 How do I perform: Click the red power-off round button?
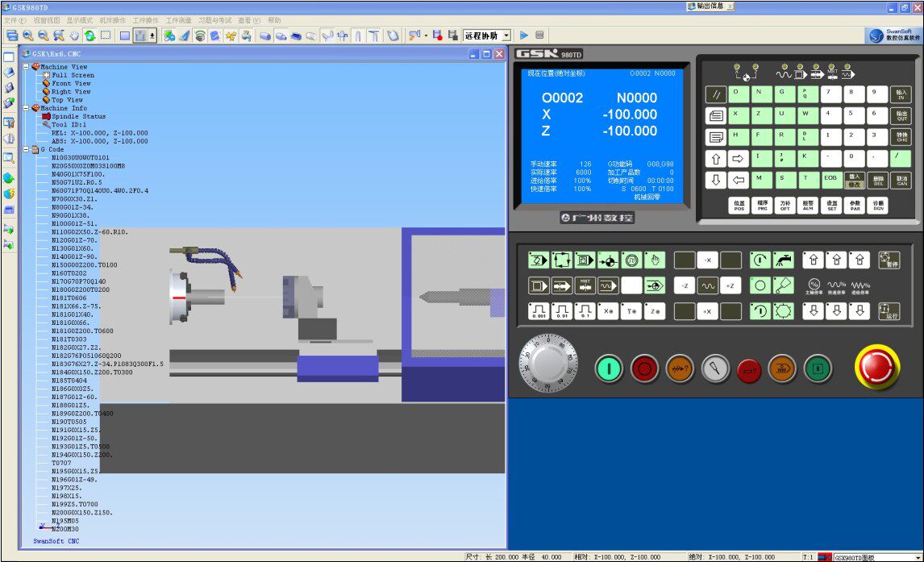tap(644, 368)
